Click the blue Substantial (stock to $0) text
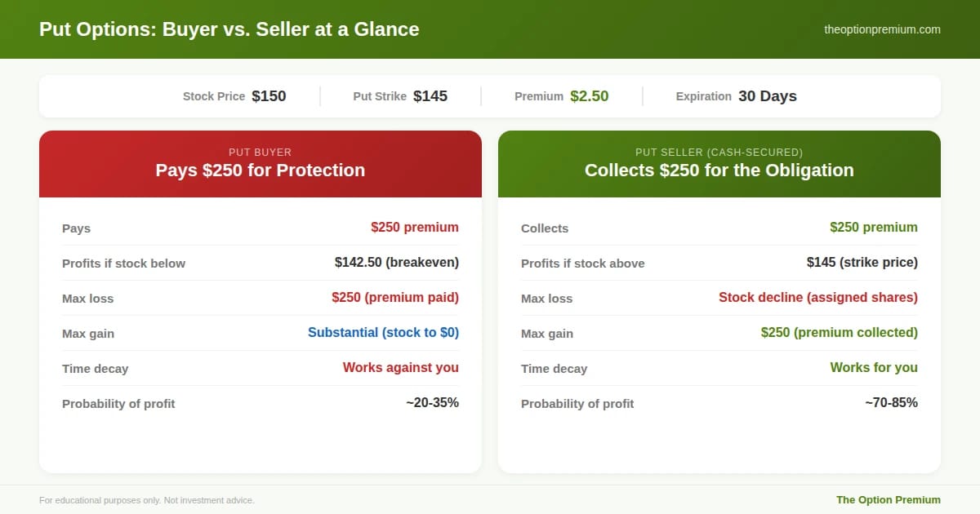980x514 pixels. click(383, 333)
